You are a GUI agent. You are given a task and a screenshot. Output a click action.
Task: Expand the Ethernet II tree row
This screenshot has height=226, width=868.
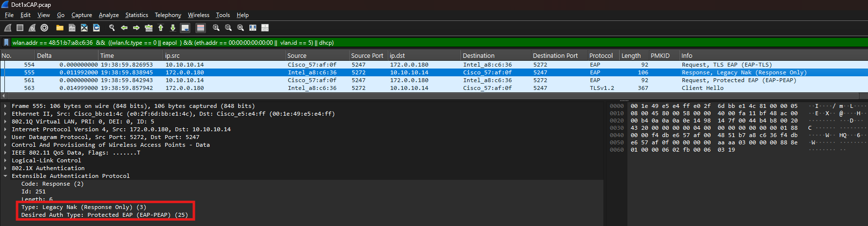coord(5,114)
